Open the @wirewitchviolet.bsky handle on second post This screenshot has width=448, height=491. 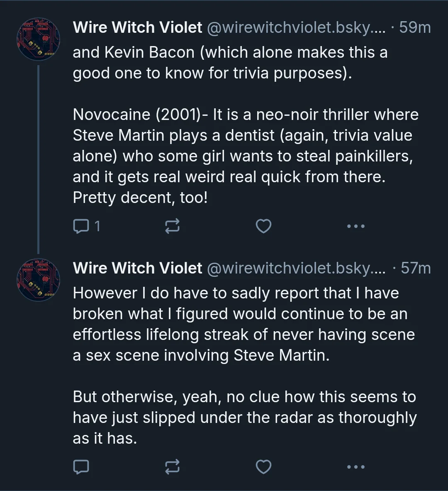pyautogui.click(x=296, y=269)
